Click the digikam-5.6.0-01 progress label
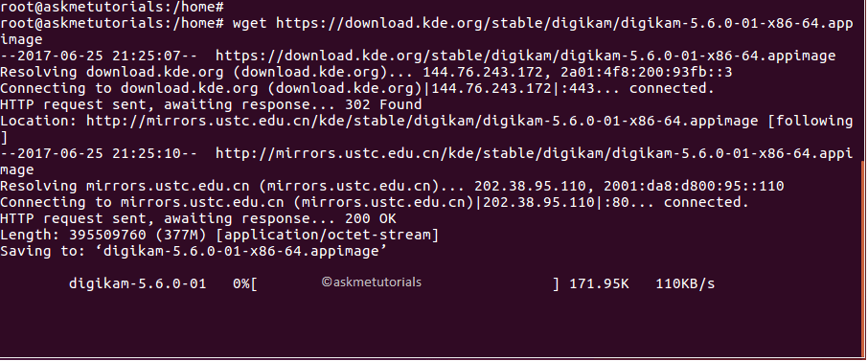The image size is (868, 361). click(137, 284)
